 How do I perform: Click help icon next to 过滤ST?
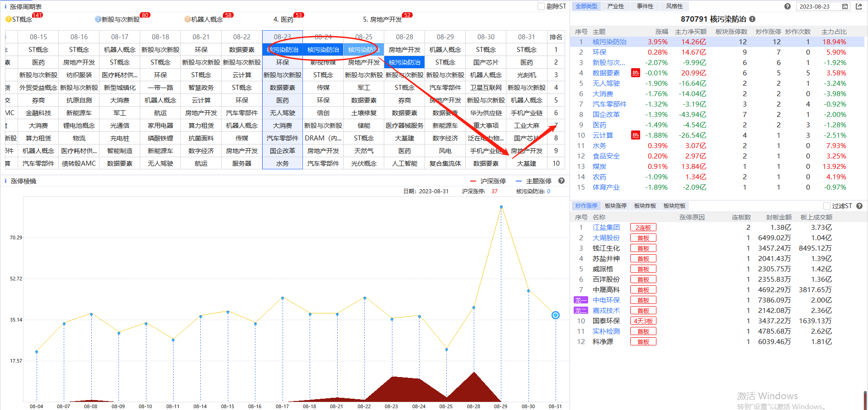[859, 206]
